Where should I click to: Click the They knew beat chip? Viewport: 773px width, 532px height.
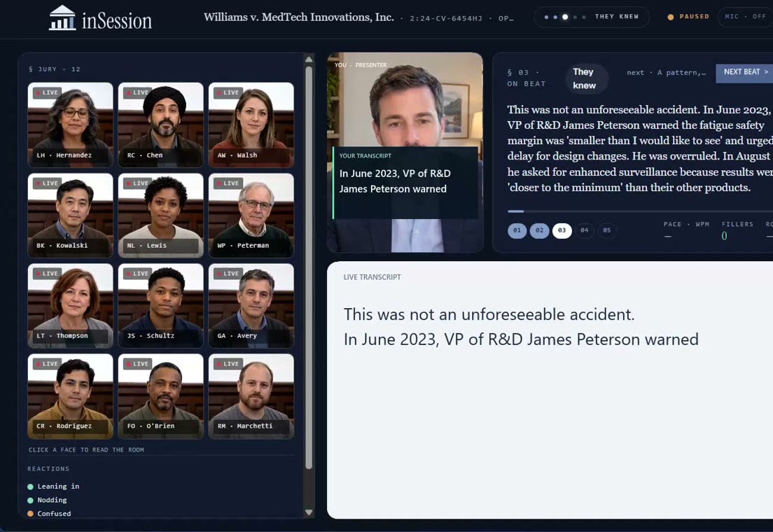coord(585,78)
